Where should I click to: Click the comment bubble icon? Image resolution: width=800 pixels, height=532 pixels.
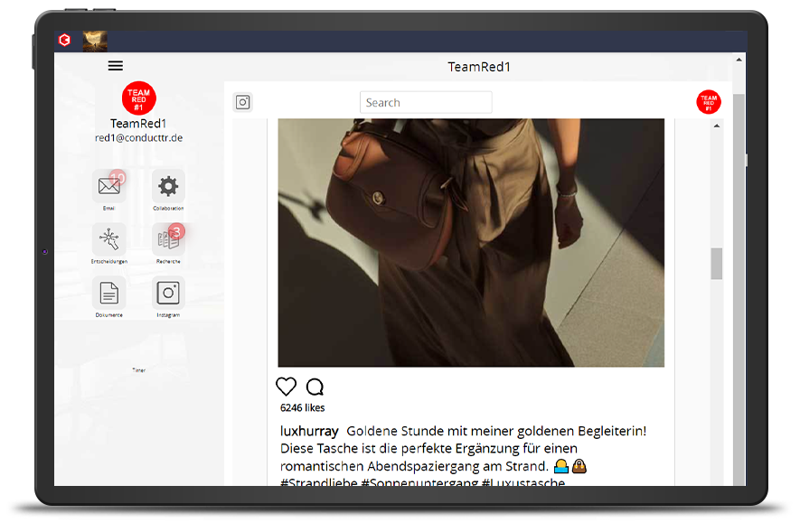click(315, 387)
